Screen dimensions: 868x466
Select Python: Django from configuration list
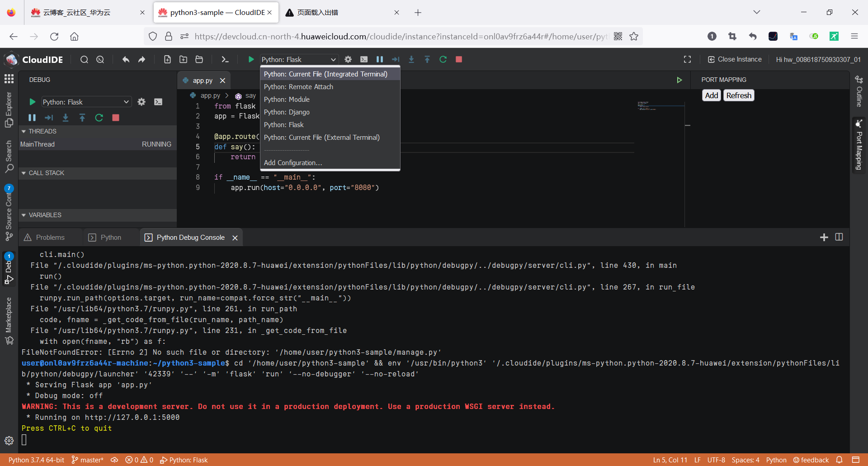point(287,112)
